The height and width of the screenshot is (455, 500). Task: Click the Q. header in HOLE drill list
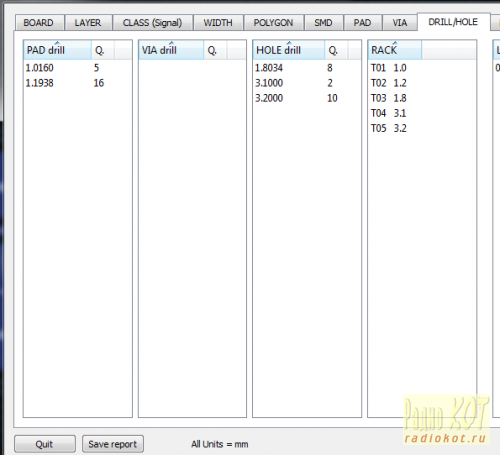336,50
